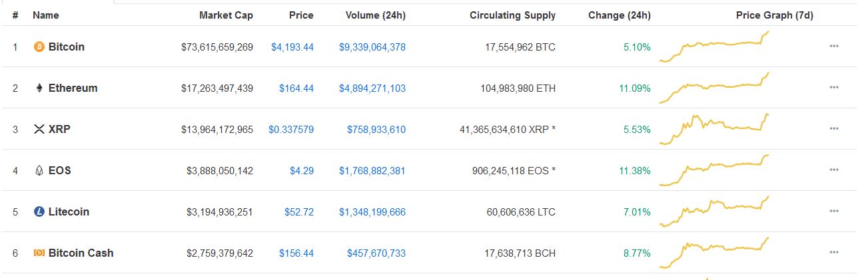
Task: View the XRP 7-day price sparkline
Action: pyautogui.click(x=714, y=129)
